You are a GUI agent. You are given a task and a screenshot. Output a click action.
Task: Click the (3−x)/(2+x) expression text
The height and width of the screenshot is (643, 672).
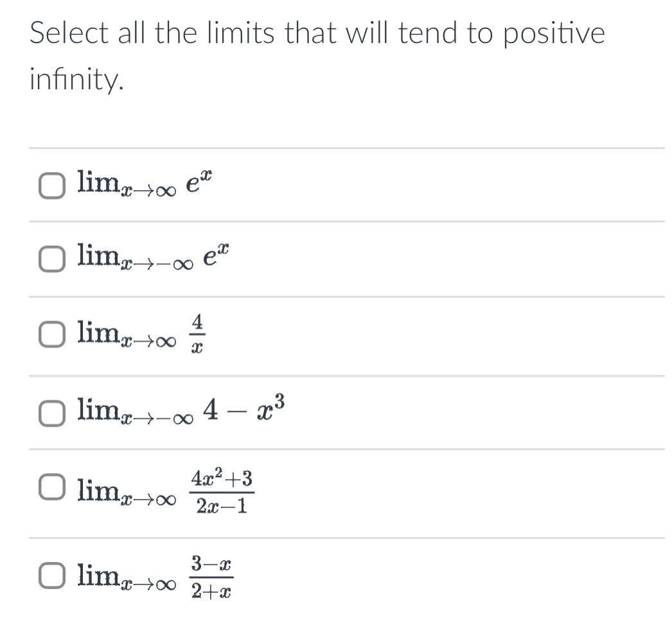[x=212, y=576]
